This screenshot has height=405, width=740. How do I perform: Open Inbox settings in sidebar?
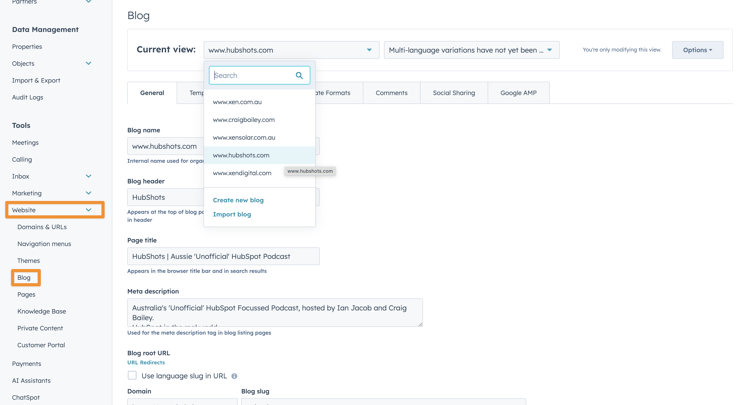[20, 176]
